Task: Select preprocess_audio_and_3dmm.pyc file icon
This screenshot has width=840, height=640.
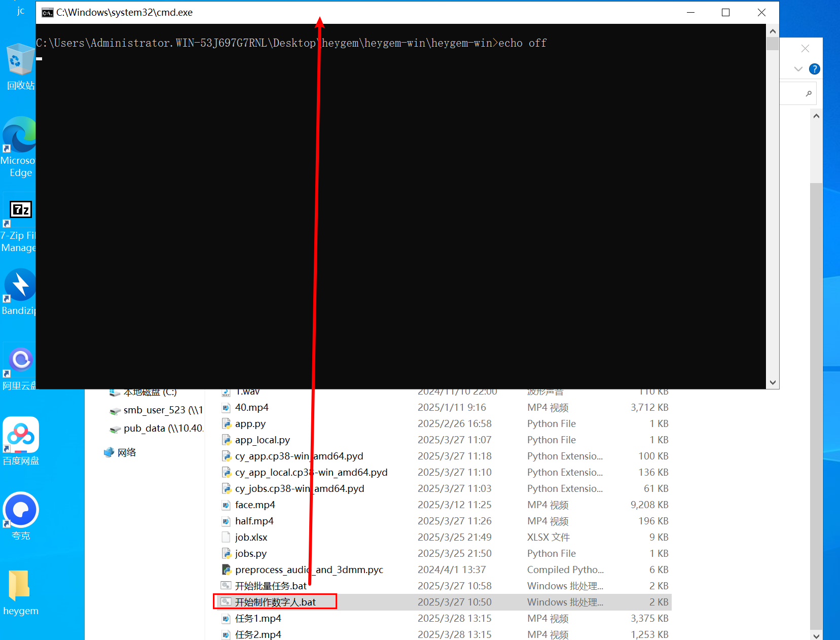Action: click(x=226, y=570)
